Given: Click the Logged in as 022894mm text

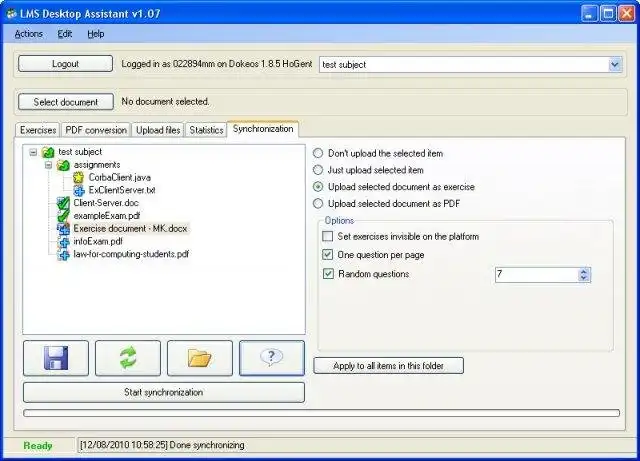Looking at the screenshot, I should pyautogui.click(x=217, y=64).
